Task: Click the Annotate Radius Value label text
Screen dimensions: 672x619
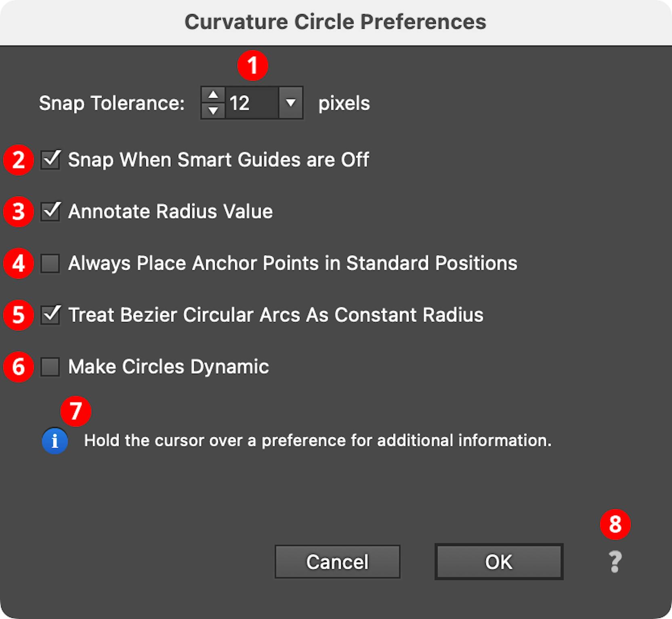Action: coord(171,211)
